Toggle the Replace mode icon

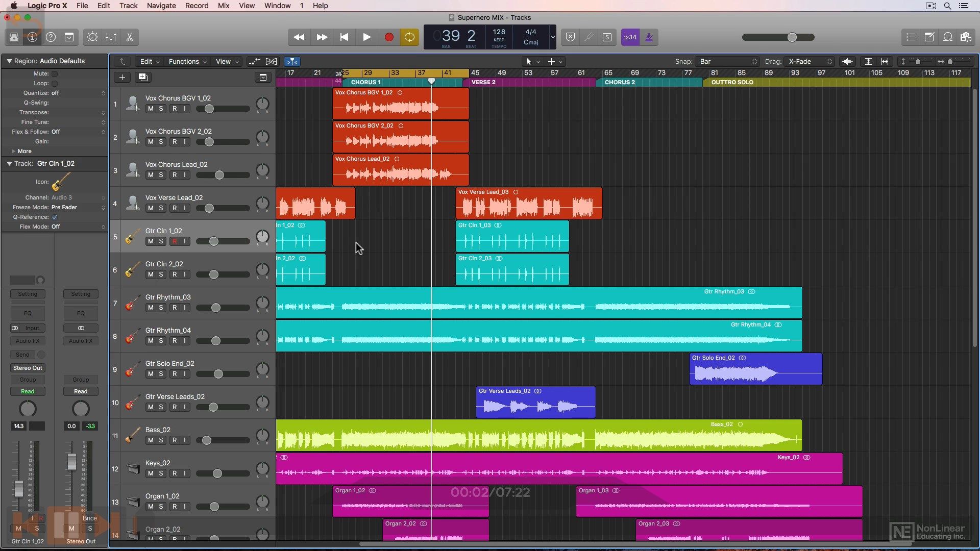(571, 37)
